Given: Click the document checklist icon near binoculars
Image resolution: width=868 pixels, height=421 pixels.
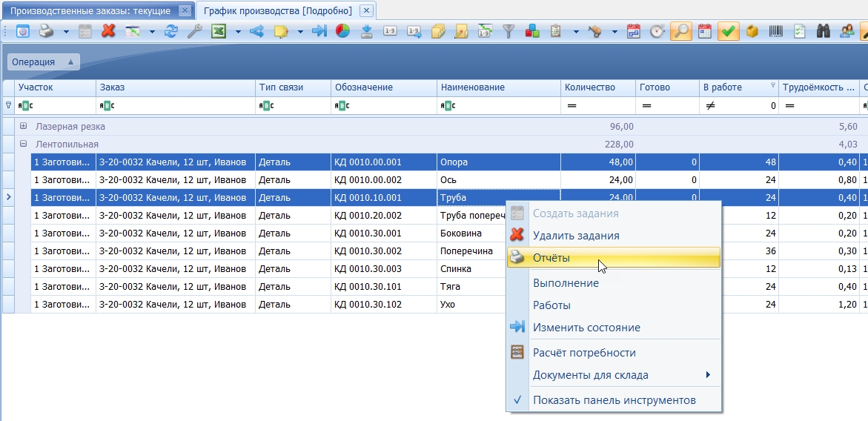Looking at the screenshot, I should 799,32.
